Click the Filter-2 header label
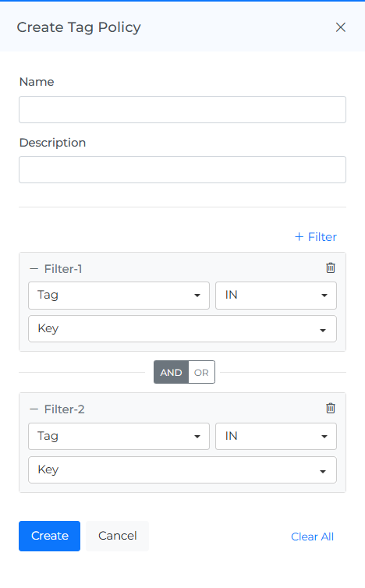The image size is (365, 588). point(65,409)
